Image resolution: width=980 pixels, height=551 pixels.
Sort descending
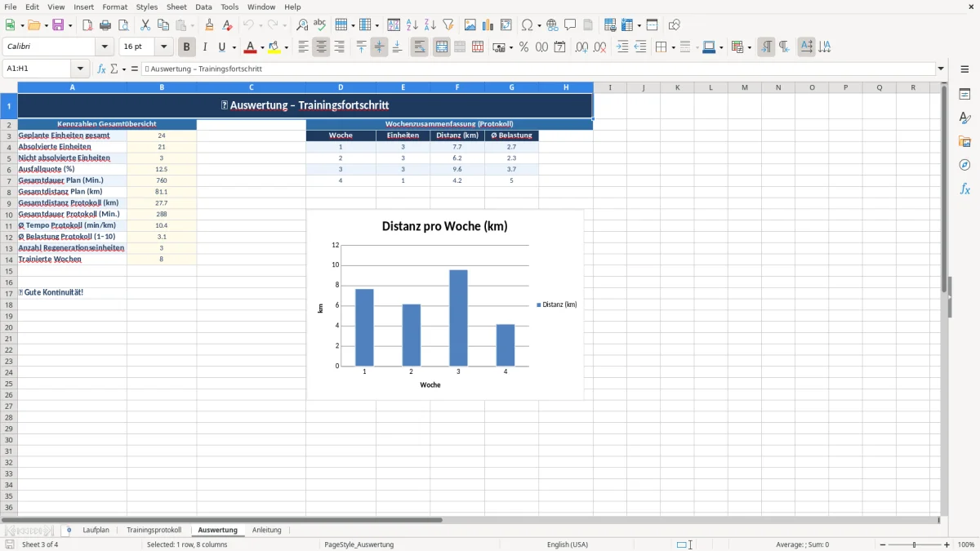pos(430,25)
